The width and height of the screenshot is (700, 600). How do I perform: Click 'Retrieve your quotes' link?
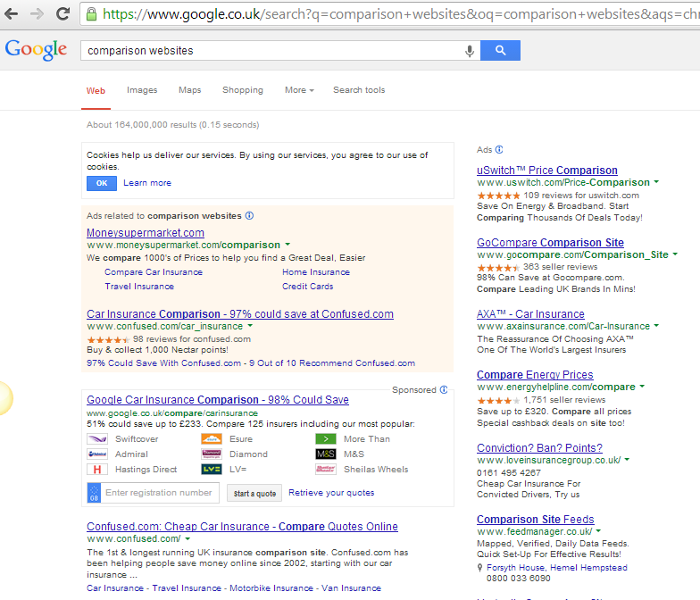click(x=331, y=493)
